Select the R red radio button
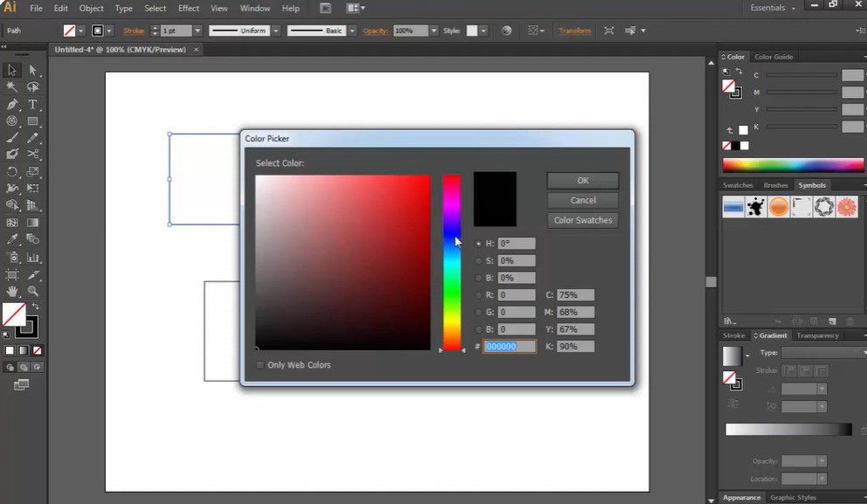Image resolution: width=867 pixels, height=504 pixels. pos(479,295)
